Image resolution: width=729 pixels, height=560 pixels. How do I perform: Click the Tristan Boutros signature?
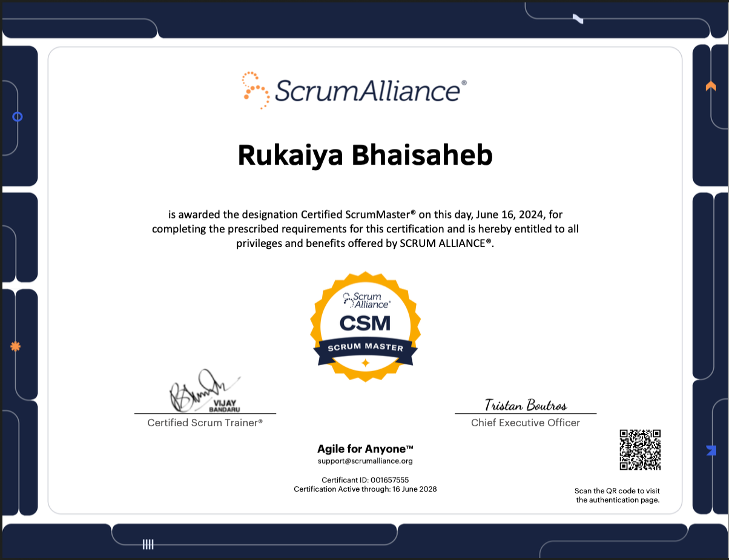point(526,404)
